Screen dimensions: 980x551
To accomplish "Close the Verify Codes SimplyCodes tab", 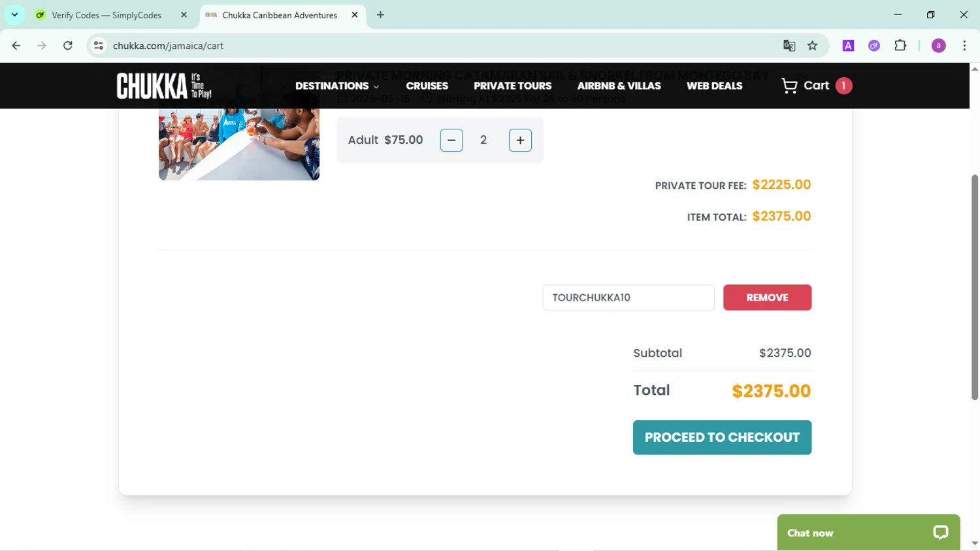I will click(x=184, y=14).
